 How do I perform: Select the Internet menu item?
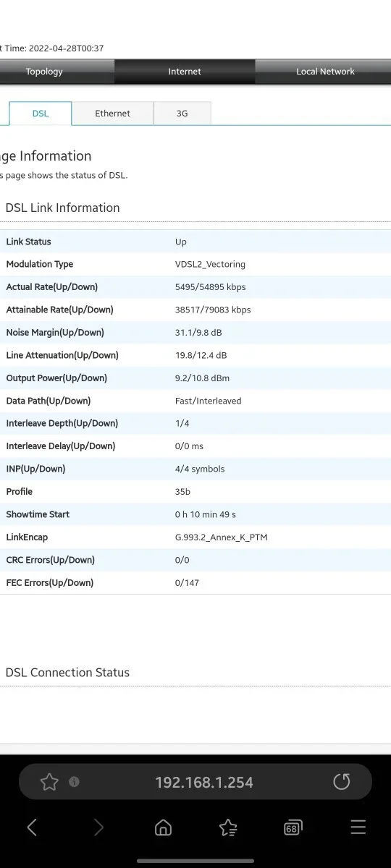tap(185, 72)
